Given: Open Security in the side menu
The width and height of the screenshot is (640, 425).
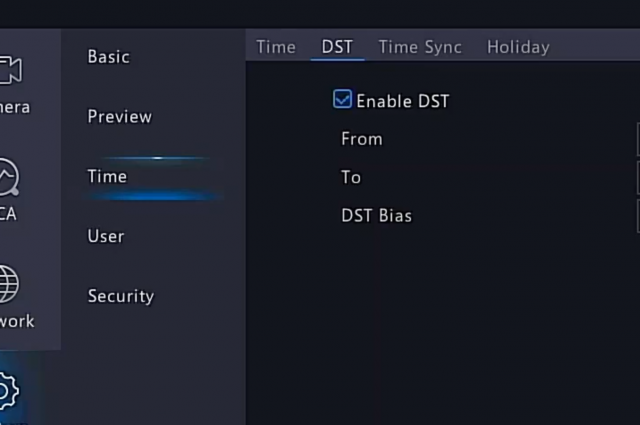Looking at the screenshot, I should [121, 296].
